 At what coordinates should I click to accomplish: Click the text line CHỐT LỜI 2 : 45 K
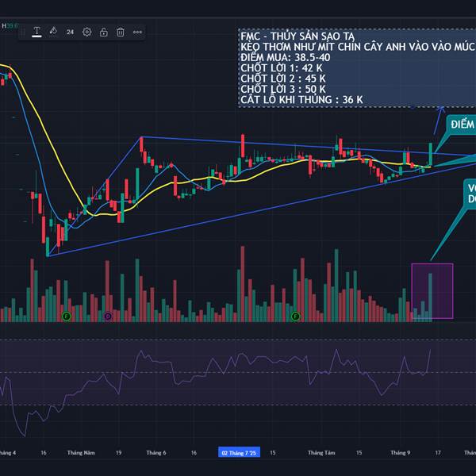click(283, 79)
